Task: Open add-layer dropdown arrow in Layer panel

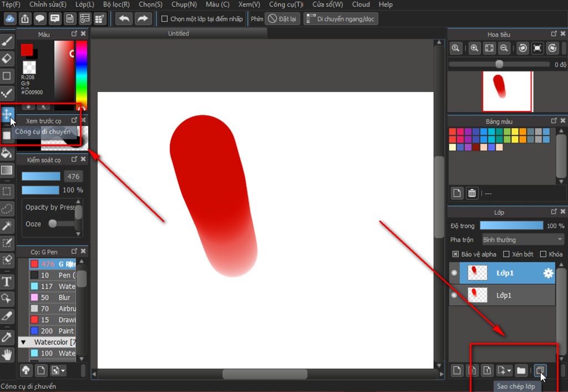Action: point(509,370)
